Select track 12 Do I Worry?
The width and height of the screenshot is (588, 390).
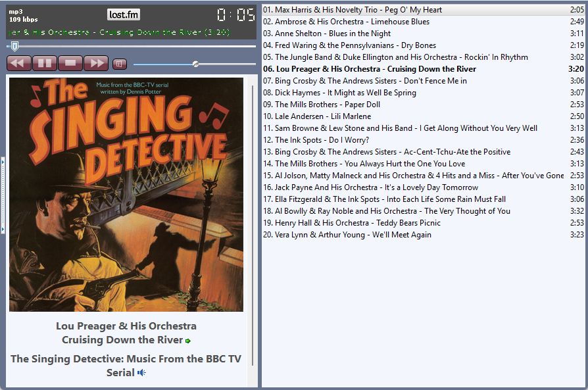pos(424,140)
